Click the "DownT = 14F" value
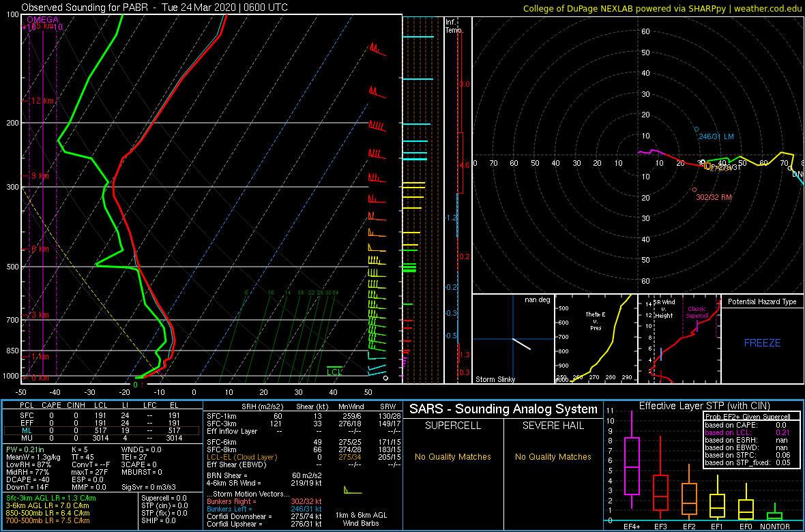 (x=27, y=487)
